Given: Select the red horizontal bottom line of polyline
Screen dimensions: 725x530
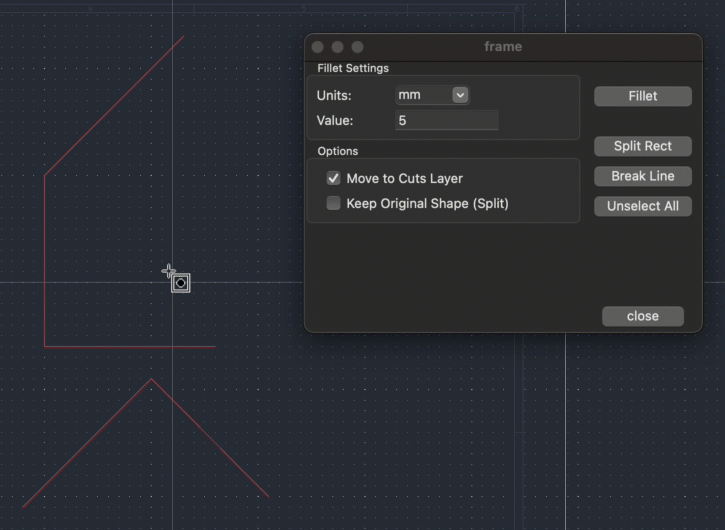Looking at the screenshot, I should [130, 347].
